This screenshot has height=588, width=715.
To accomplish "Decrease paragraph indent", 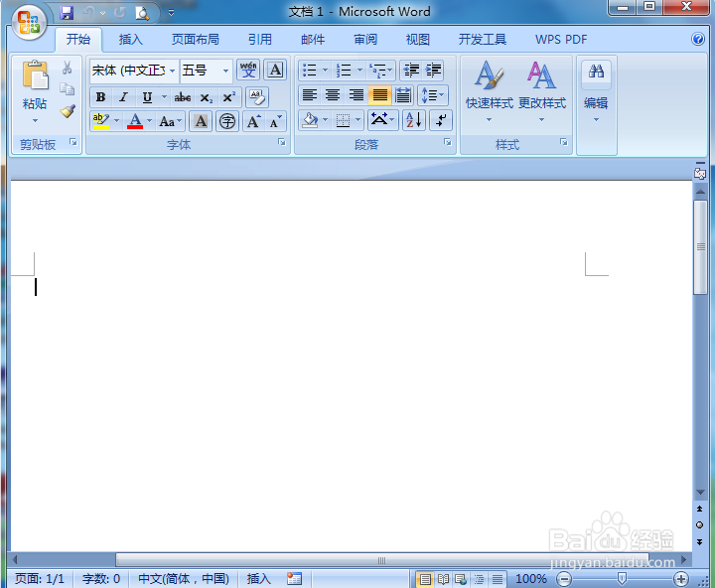I will click(411, 71).
